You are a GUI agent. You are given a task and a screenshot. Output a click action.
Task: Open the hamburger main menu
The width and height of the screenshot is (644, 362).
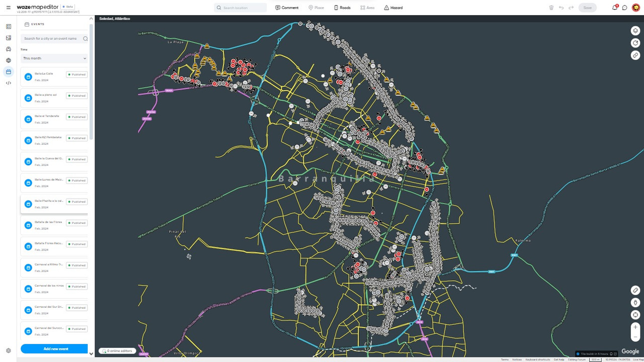pyautogui.click(x=8, y=8)
